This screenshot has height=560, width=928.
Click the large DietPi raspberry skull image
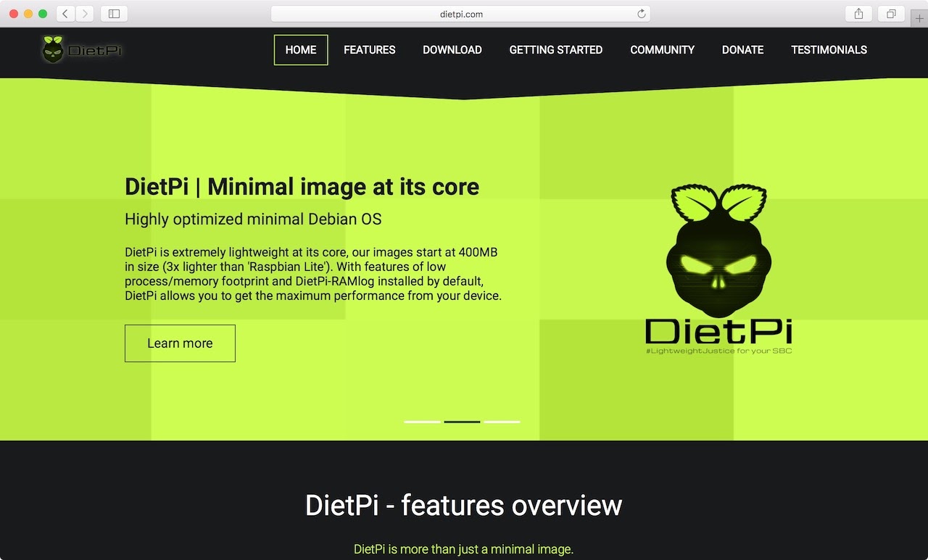pyautogui.click(x=718, y=269)
